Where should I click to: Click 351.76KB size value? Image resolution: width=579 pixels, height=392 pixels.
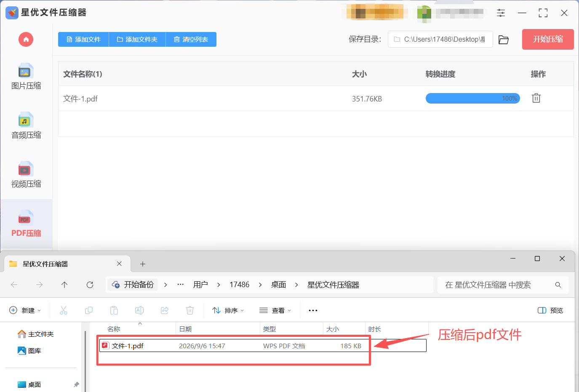point(367,99)
